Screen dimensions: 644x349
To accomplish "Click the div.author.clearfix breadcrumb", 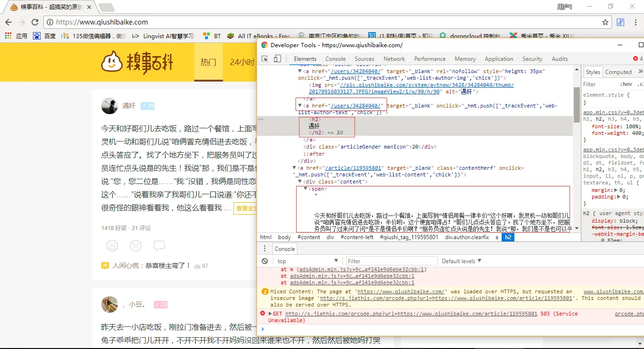I will pyautogui.click(x=467, y=237).
